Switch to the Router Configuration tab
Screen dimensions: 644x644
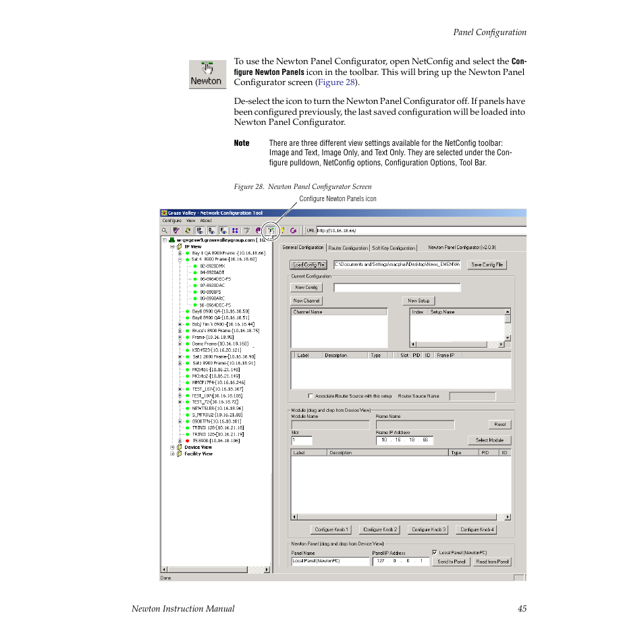coord(348,247)
